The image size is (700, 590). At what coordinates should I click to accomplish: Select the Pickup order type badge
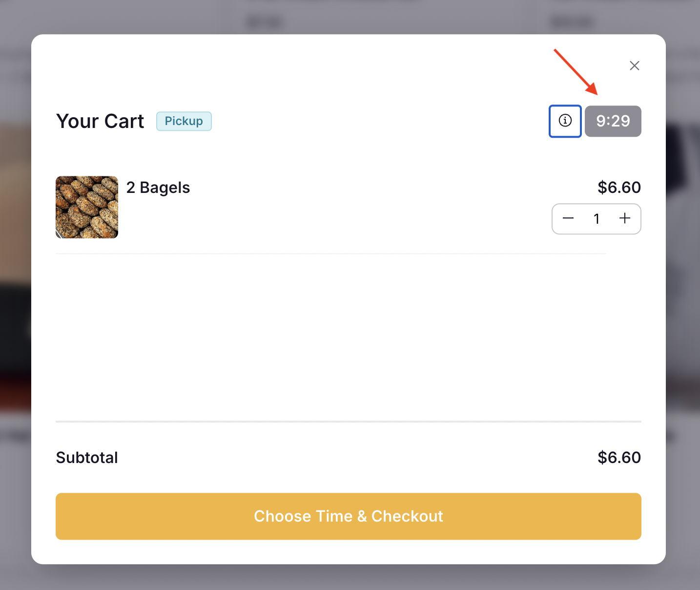click(184, 121)
